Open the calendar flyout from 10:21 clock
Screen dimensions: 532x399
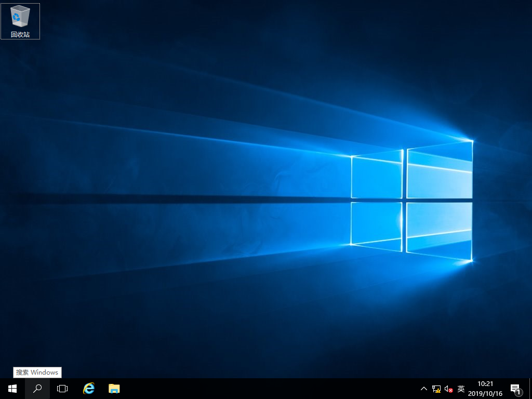(x=485, y=384)
